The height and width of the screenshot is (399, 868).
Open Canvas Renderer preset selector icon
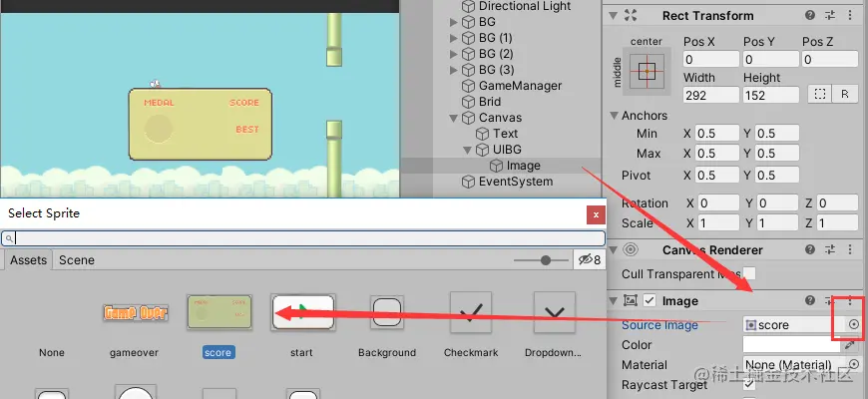[830, 250]
